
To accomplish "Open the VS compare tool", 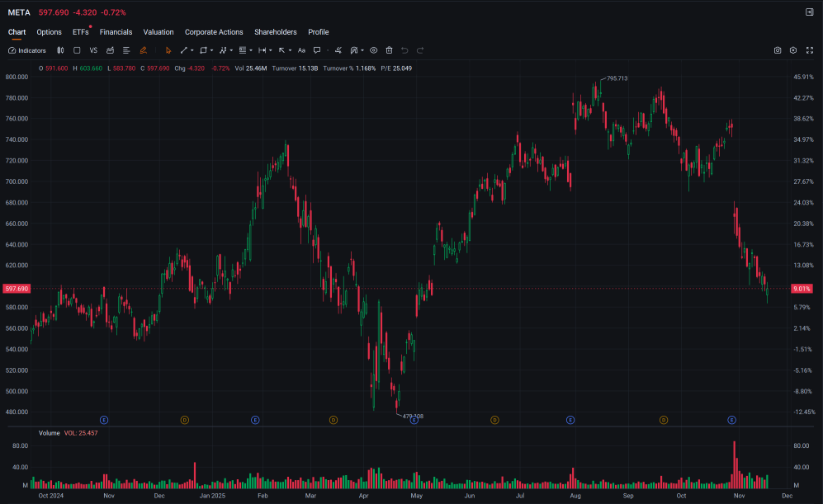I will click(x=93, y=50).
